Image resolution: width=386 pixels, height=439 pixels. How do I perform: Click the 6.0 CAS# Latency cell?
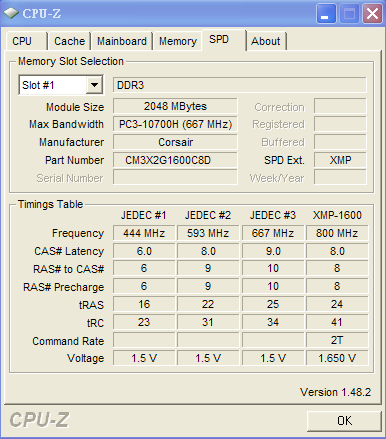tap(144, 251)
